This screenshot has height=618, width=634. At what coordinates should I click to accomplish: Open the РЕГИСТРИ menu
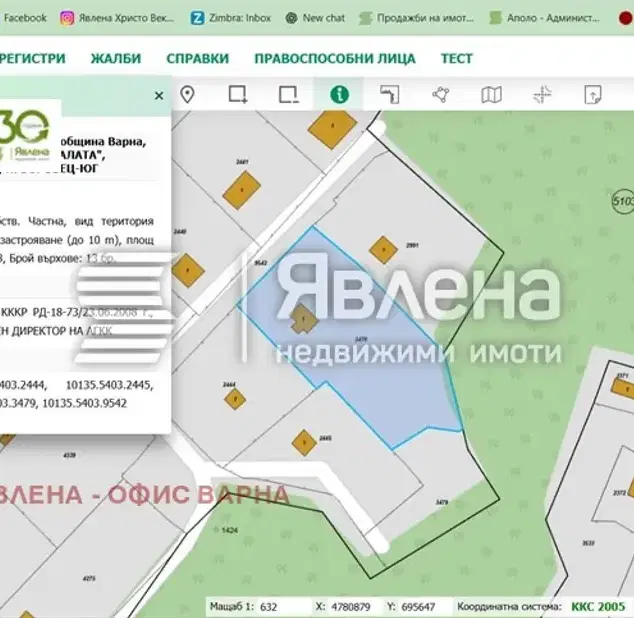pos(32,58)
